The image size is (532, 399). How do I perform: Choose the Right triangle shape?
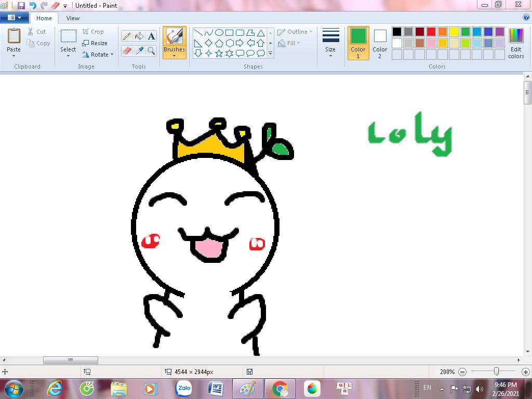tap(198, 43)
